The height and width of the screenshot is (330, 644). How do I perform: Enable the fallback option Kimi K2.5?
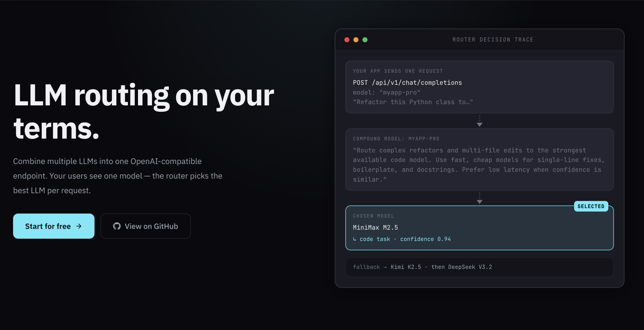pos(405,267)
